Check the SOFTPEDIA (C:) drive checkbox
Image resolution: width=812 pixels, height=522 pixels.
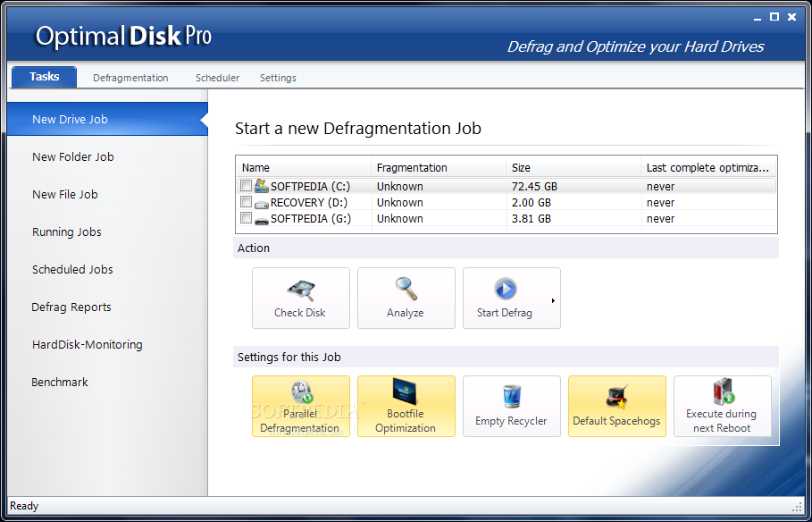[246, 185]
